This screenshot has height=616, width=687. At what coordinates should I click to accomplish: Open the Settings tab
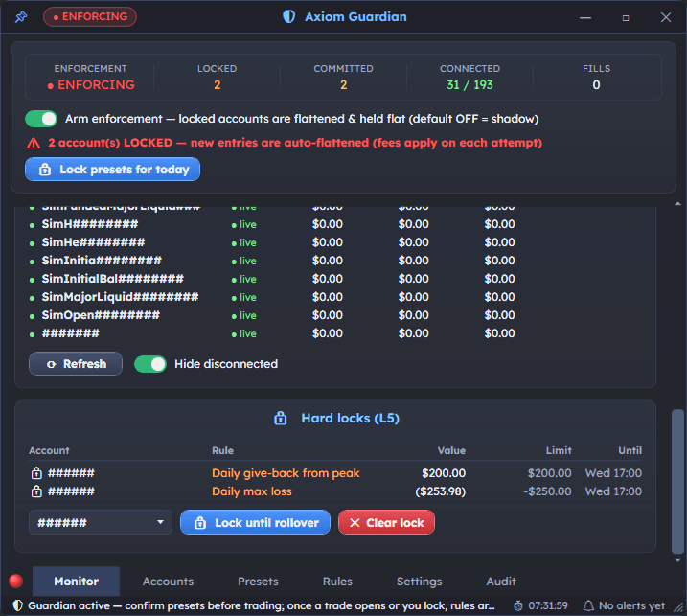pyautogui.click(x=420, y=582)
